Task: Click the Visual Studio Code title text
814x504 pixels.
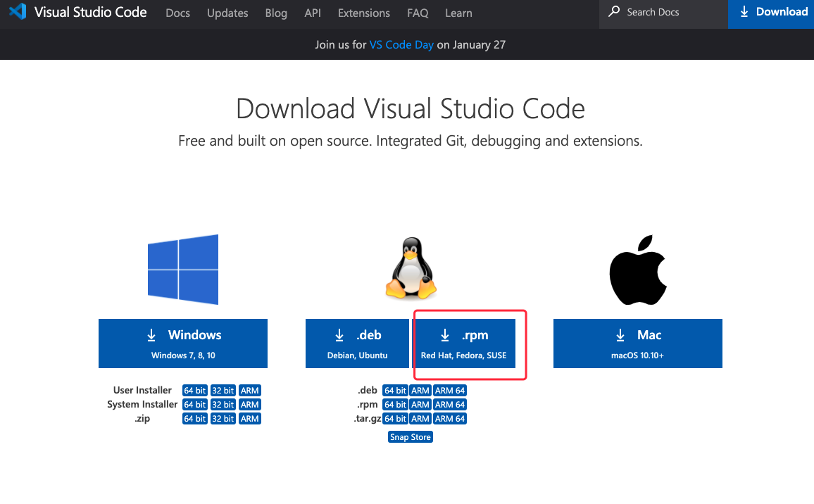Action: [x=90, y=12]
